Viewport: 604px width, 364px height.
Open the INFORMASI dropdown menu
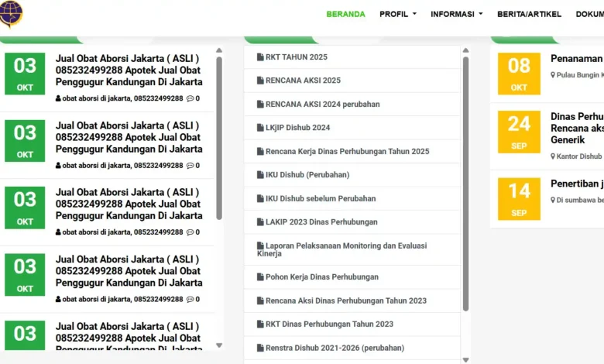pos(456,14)
